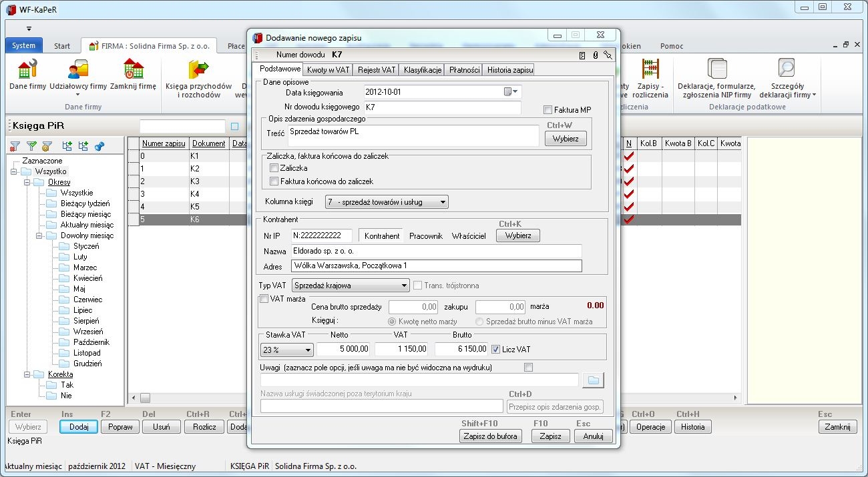
Task: Click Zapisz to save the record
Action: pyautogui.click(x=551, y=436)
